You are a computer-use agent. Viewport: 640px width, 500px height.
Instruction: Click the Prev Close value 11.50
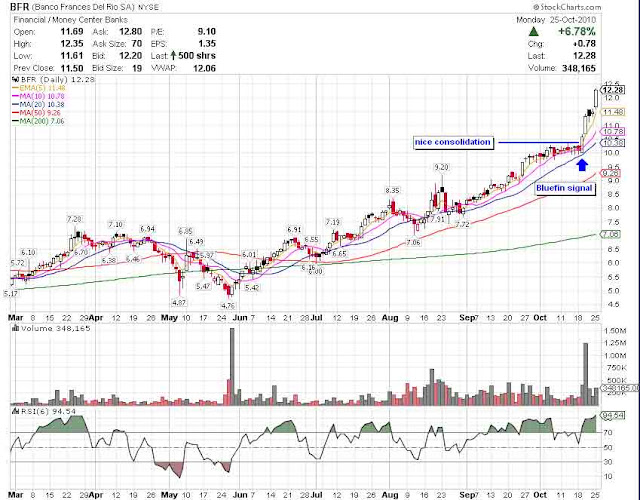click(x=72, y=68)
